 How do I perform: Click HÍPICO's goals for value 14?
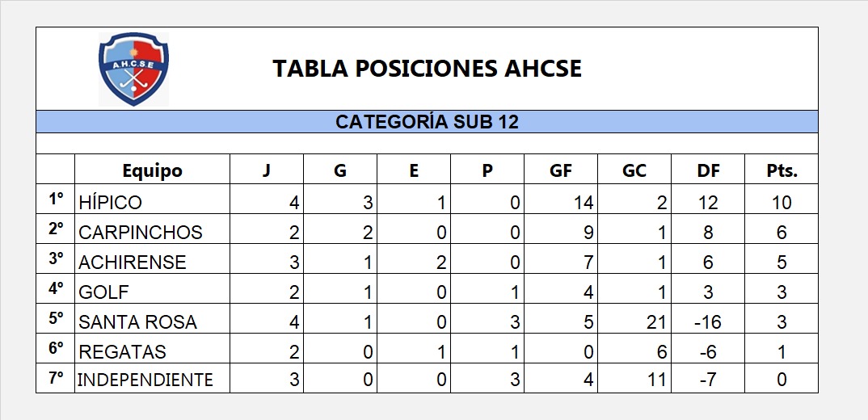pos(583,202)
